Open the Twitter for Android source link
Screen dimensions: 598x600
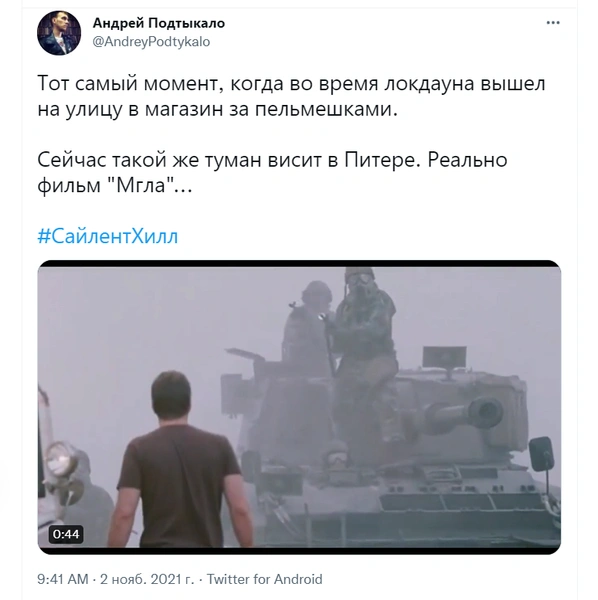point(264,579)
